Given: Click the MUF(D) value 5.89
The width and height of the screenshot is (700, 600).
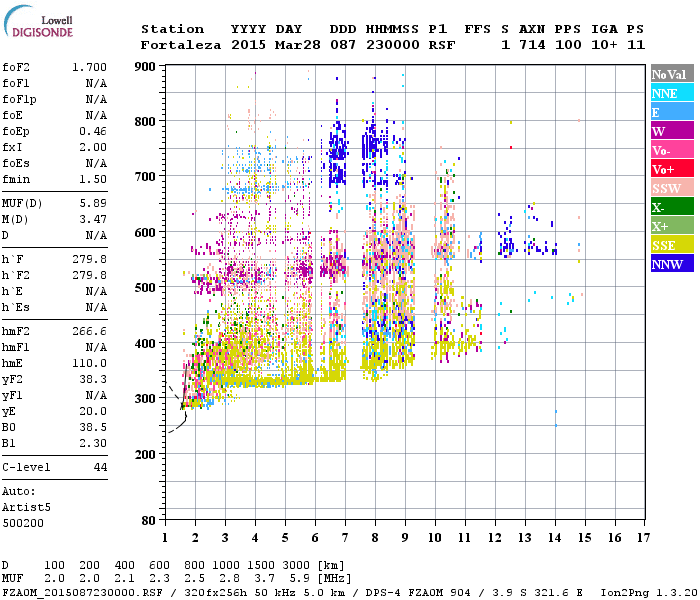Looking at the screenshot, I should [x=93, y=203].
